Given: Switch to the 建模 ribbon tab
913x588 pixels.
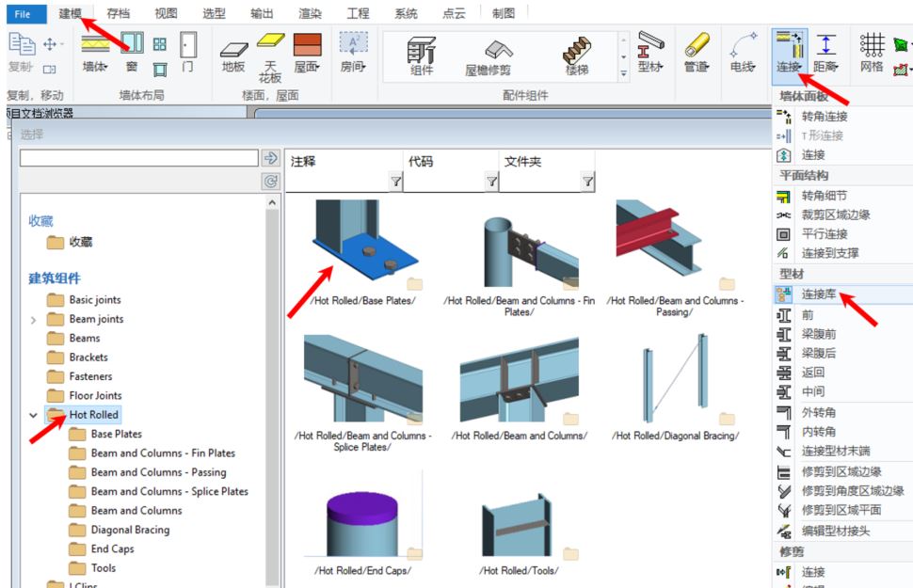Looking at the screenshot, I should tap(71, 13).
